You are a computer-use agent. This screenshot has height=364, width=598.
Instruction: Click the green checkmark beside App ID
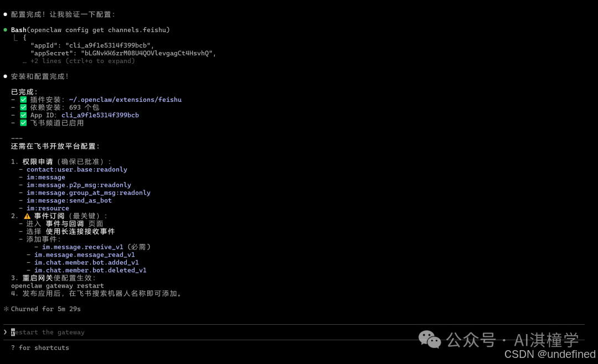click(x=23, y=115)
